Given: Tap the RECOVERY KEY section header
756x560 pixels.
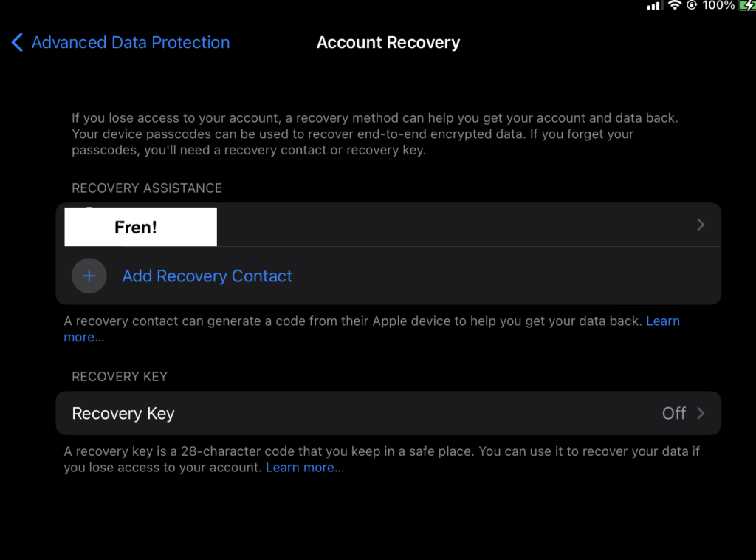Looking at the screenshot, I should coord(120,377).
